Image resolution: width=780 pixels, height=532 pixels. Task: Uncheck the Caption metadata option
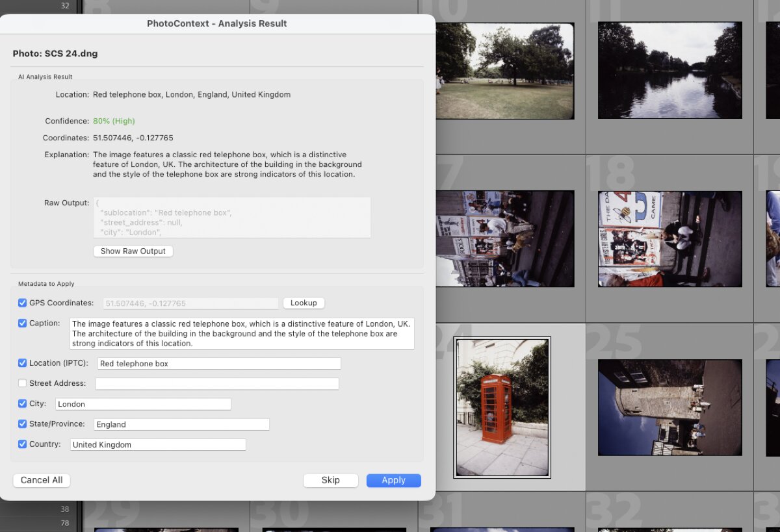click(22, 323)
